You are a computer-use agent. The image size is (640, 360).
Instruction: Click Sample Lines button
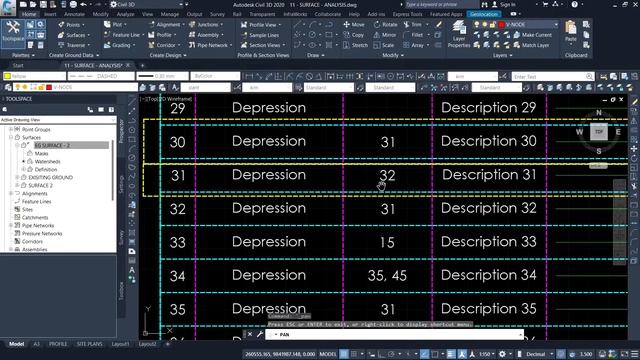coord(260,35)
